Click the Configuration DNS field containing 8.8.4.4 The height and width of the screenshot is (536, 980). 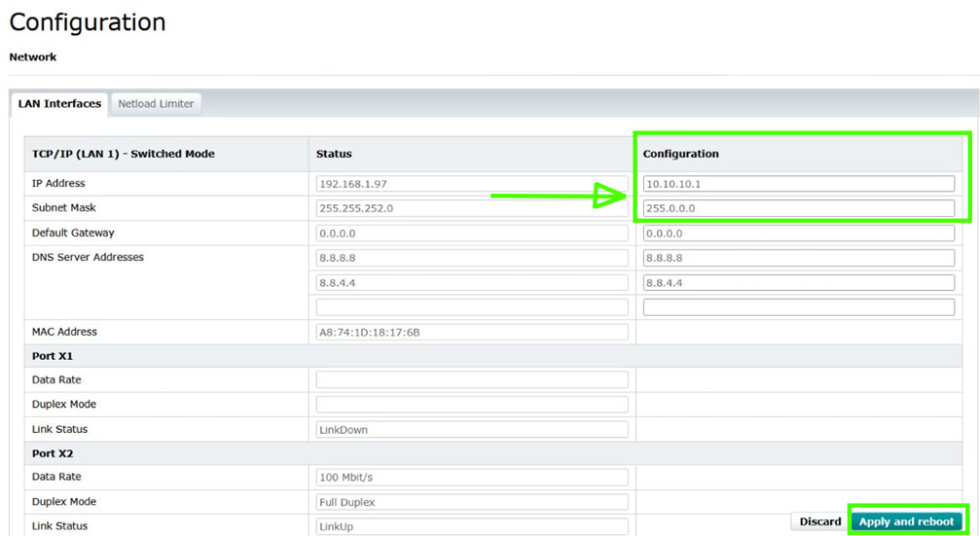click(798, 282)
